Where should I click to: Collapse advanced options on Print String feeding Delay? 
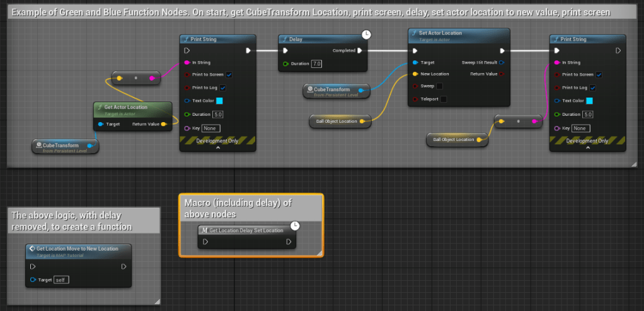[218, 149]
